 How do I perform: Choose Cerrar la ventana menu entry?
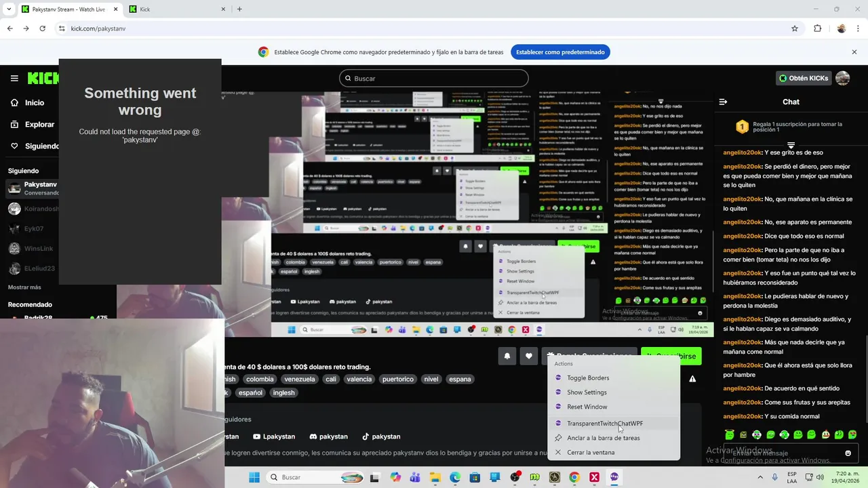tap(614, 452)
